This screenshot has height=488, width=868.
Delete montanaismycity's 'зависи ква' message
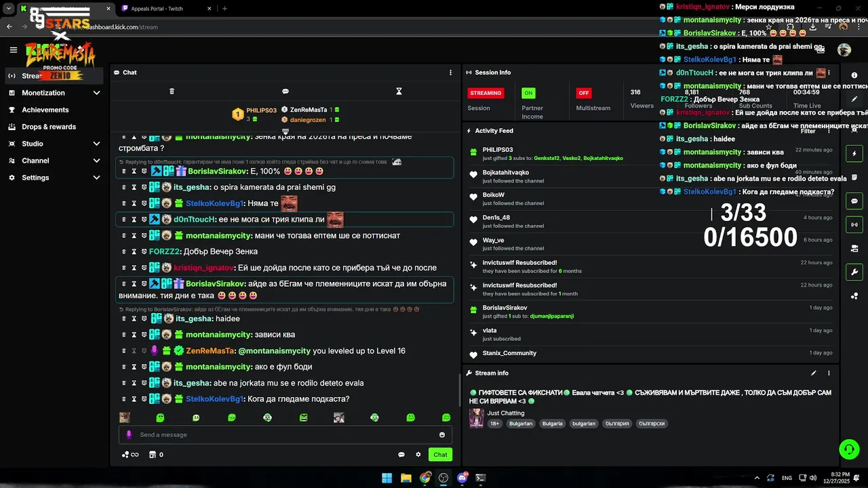point(124,335)
